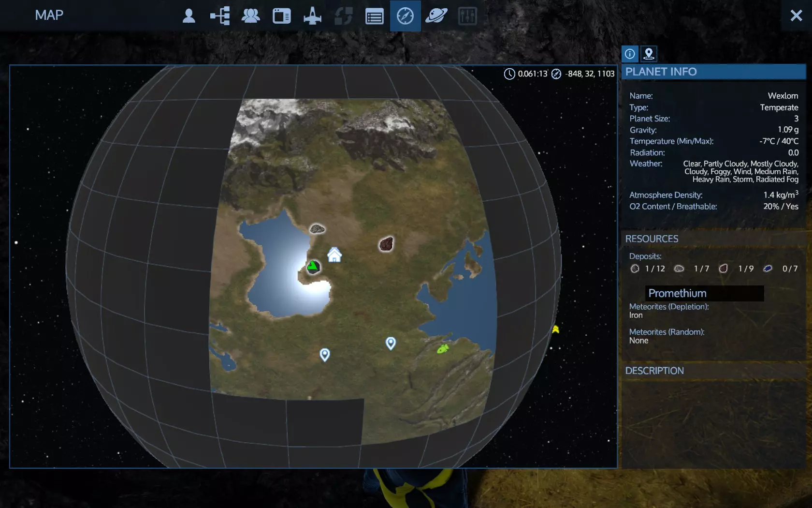Click the yellow marker at globe edge
The image size is (812, 508).
[556, 329]
